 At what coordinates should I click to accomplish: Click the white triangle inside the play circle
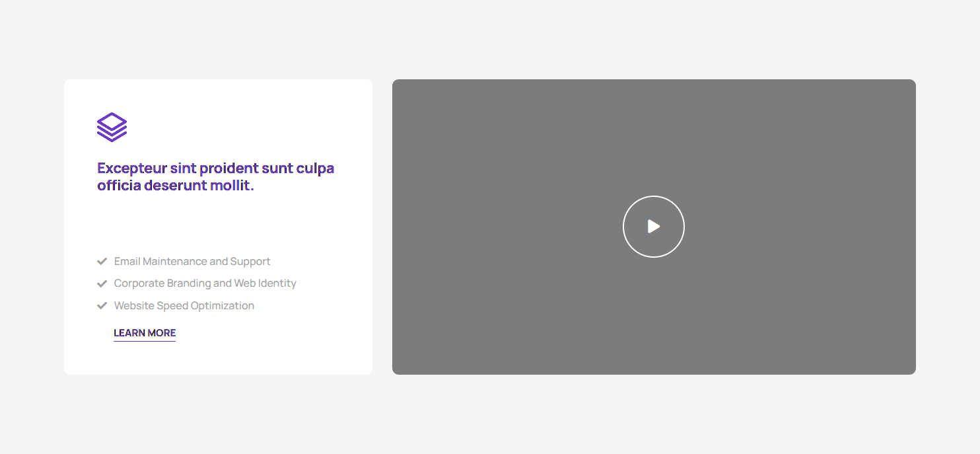[x=654, y=227]
